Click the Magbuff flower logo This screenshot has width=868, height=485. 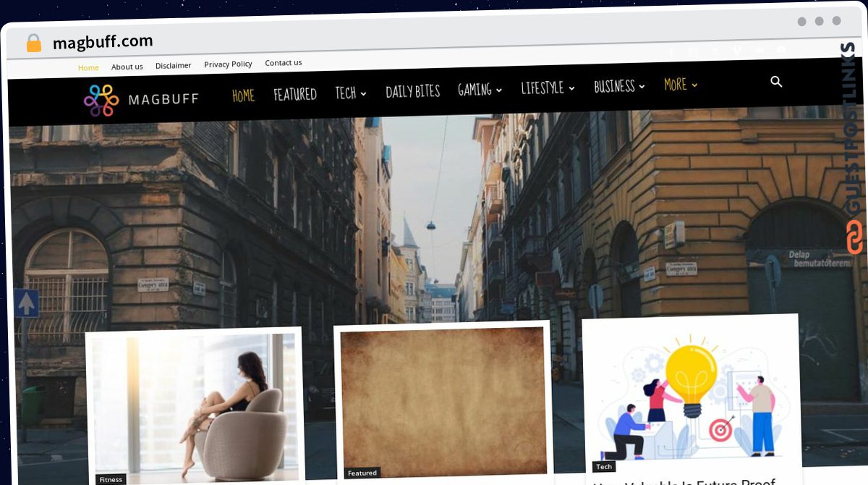101,100
